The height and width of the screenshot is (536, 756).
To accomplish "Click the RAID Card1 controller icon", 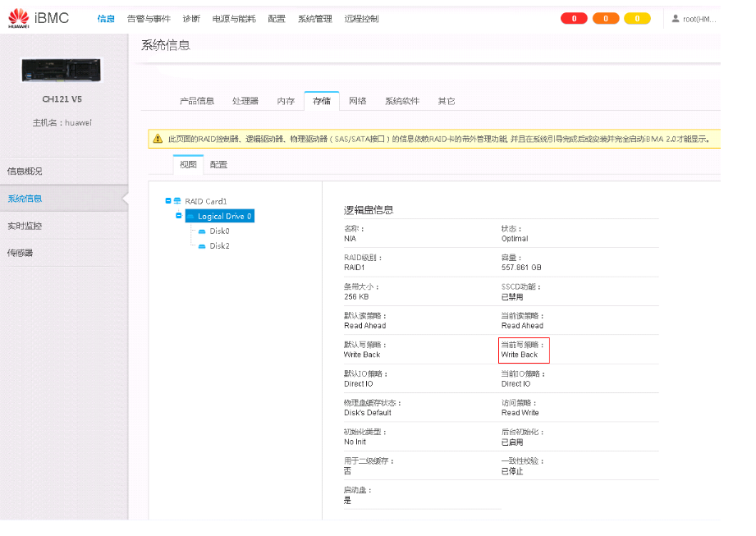I will click(176, 200).
